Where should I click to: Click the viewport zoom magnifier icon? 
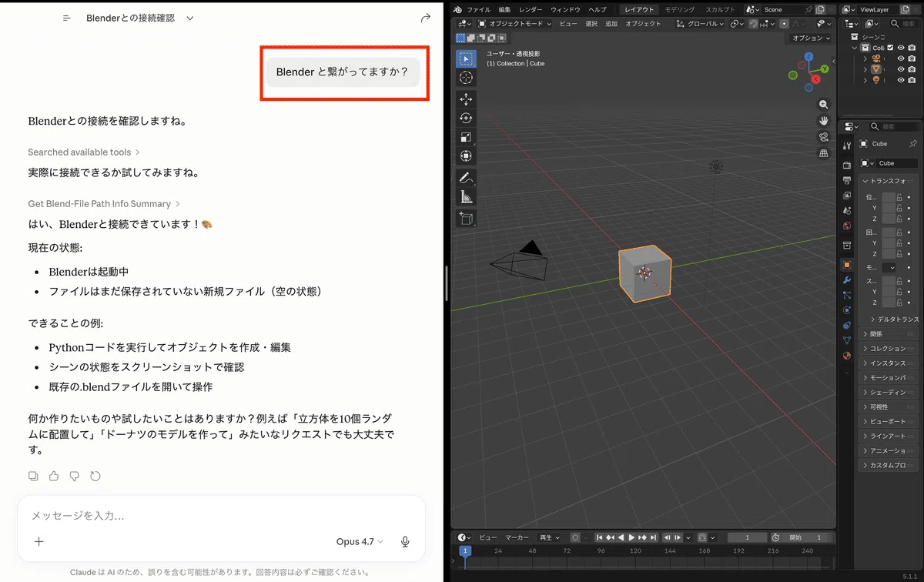823,105
